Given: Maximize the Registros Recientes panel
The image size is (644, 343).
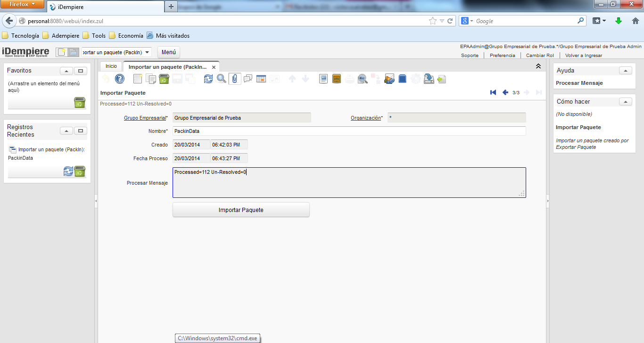Looking at the screenshot, I should pyautogui.click(x=81, y=131).
